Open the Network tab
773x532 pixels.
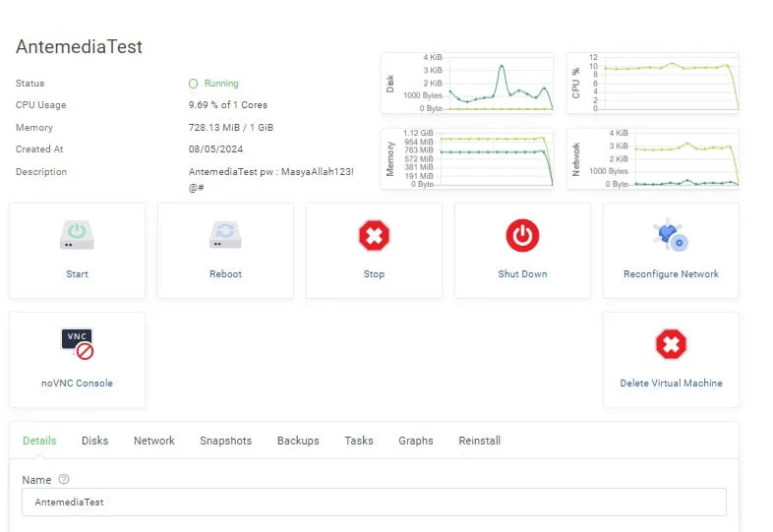tap(154, 441)
